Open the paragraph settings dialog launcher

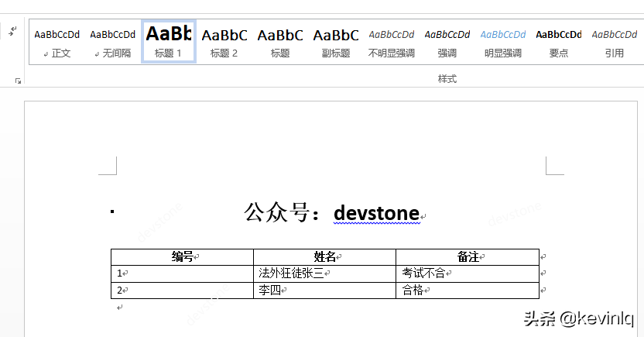pyautogui.click(x=18, y=81)
